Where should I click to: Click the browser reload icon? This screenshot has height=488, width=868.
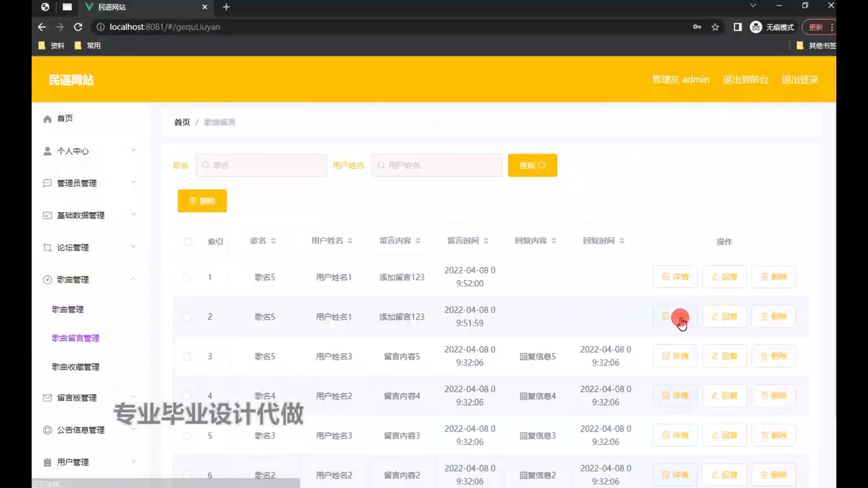78,27
